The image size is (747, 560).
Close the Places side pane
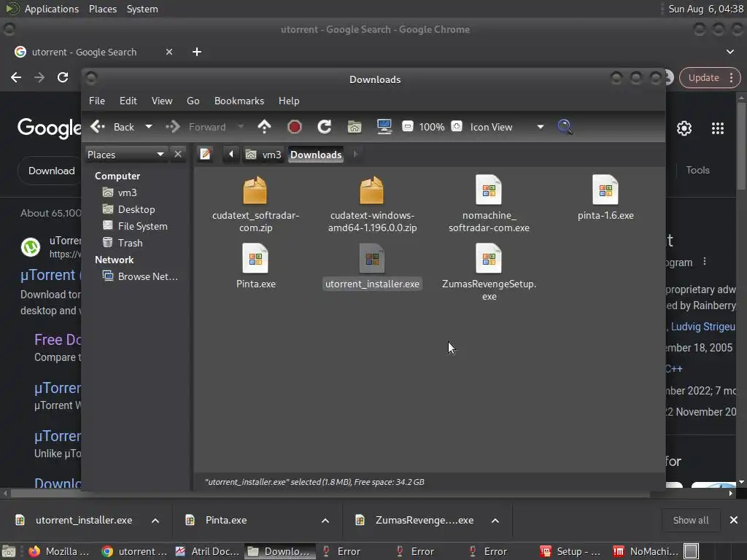click(x=178, y=155)
